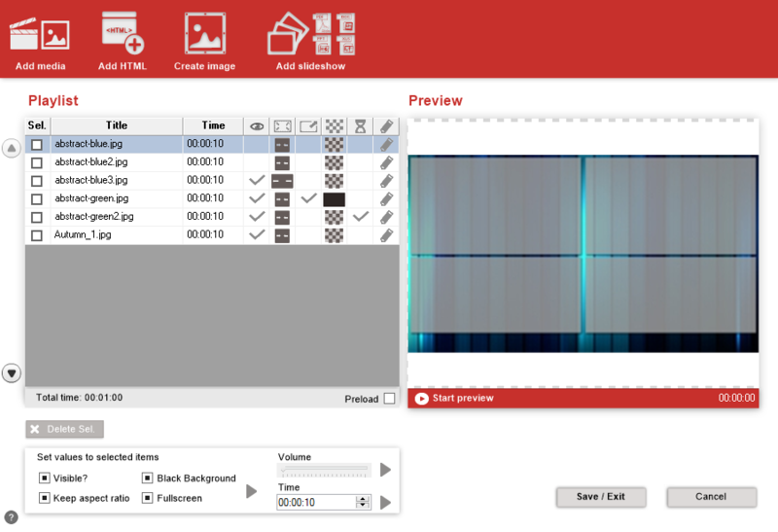Click the aspect ratio column header
Screen dimensions: 778x532
(x=282, y=126)
